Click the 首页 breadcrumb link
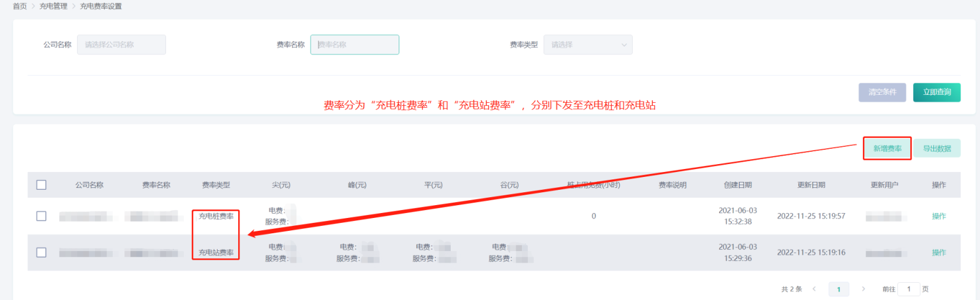 coord(20,6)
